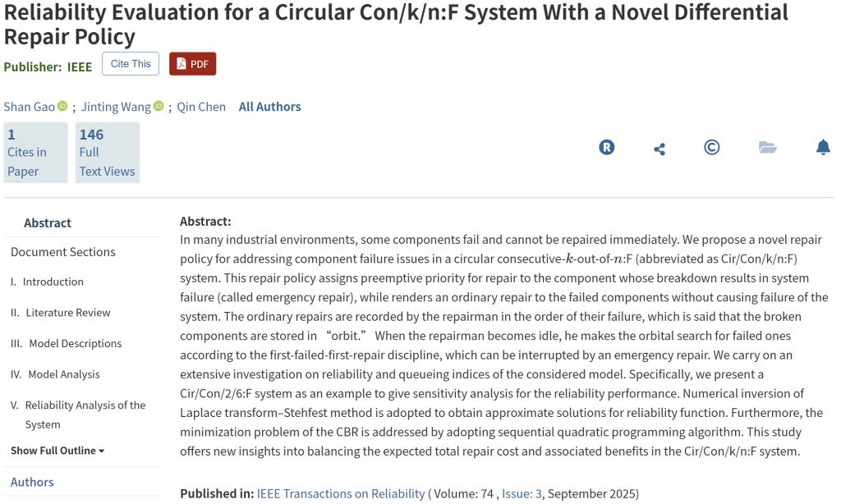This screenshot has width=841, height=504.
Task: Open Jinting Wang's ORCID icon
Action: tap(159, 107)
